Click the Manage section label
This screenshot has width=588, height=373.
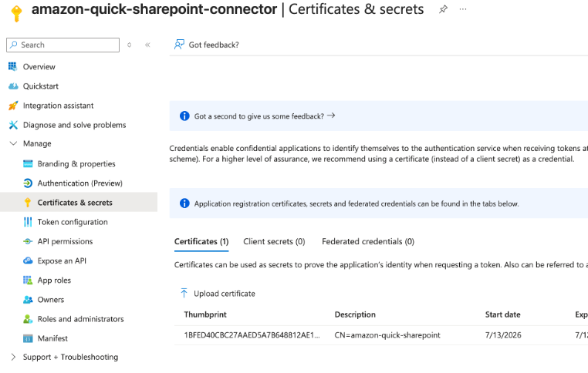pyautogui.click(x=37, y=143)
